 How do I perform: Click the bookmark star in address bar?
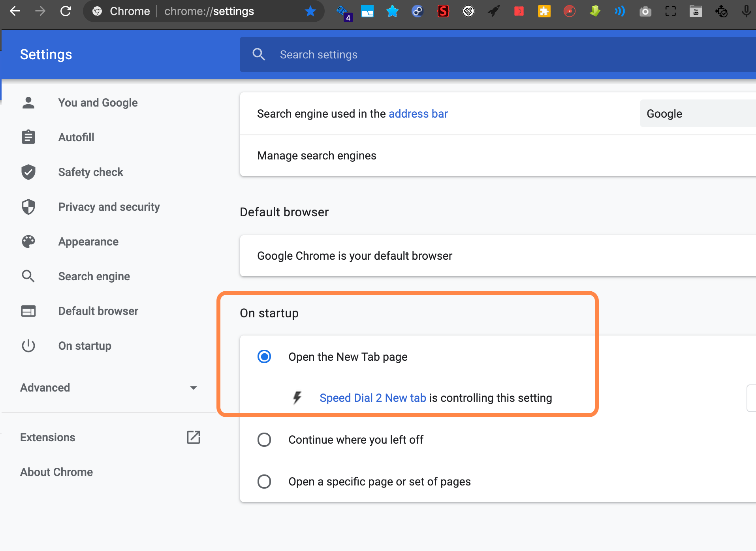[x=310, y=11]
